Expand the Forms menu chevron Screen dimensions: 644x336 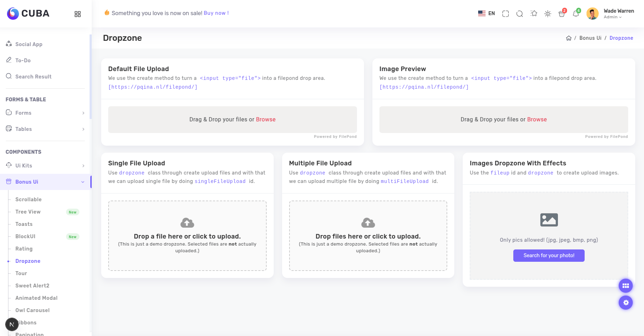point(83,113)
